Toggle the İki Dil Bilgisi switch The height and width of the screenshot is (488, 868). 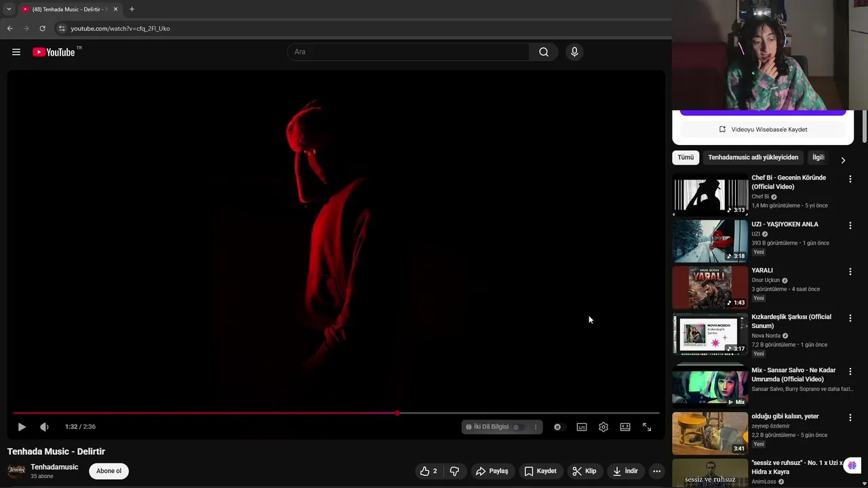(x=517, y=427)
